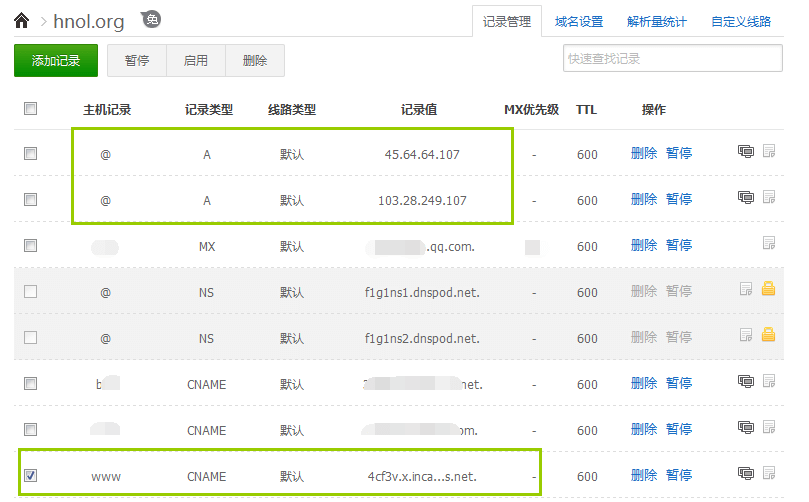
Task: Open the 自定义线路 tab
Action: click(741, 22)
